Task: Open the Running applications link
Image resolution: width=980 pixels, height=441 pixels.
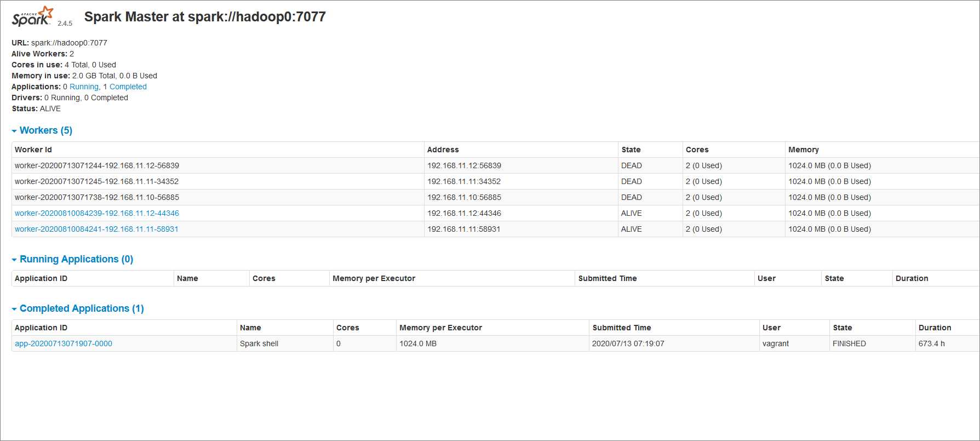Action: (x=84, y=87)
